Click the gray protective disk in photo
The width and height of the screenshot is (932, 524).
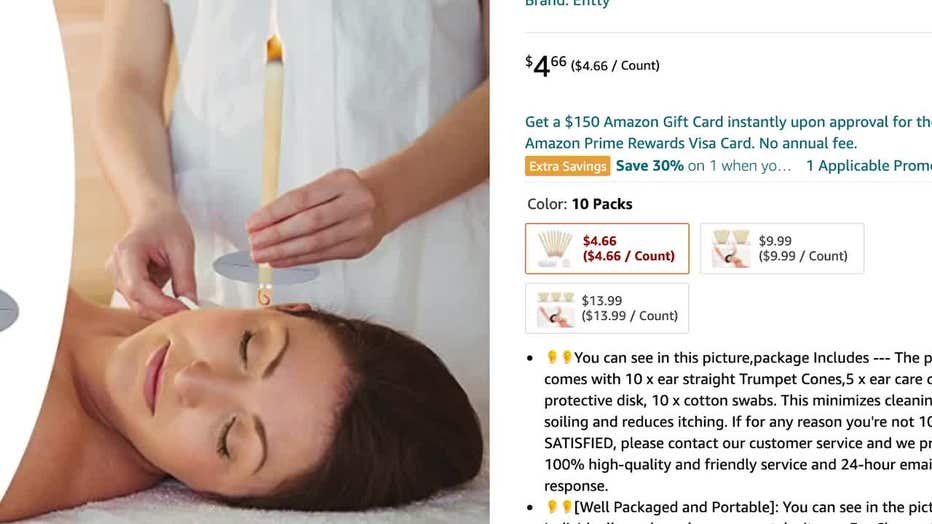click(x=266, y=269)
